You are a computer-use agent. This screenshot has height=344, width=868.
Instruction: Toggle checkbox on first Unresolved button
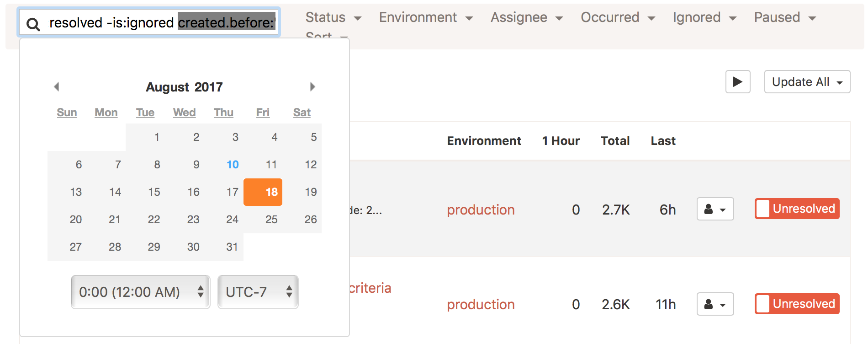pos(763,209)
